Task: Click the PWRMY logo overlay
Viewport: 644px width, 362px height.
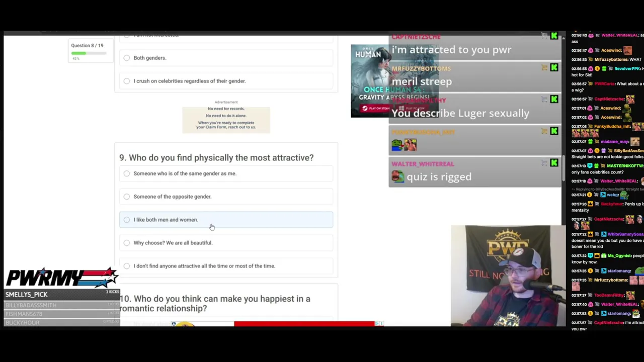Action: pos(61,278)
